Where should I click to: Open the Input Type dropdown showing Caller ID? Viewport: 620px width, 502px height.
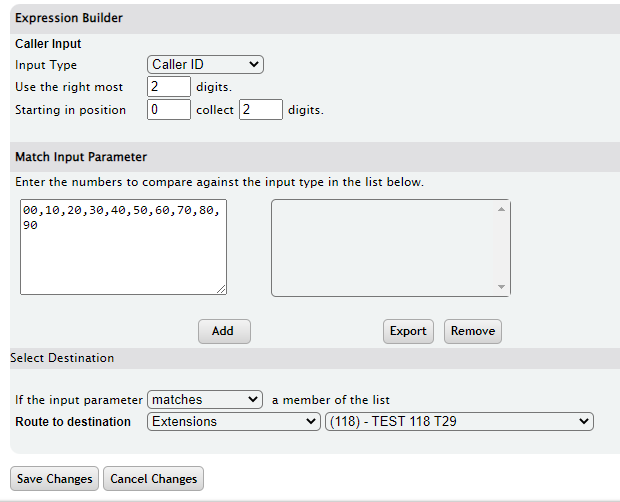coord(205,64)
